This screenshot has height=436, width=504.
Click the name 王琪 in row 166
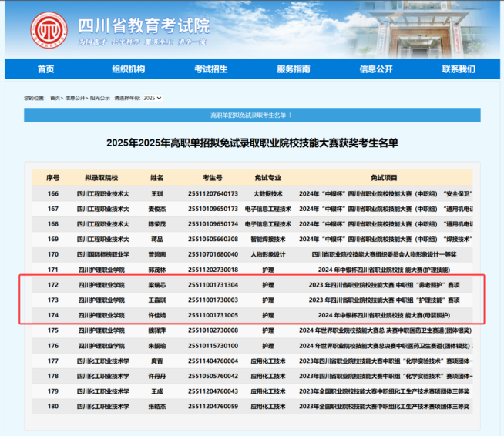point(157,194)
